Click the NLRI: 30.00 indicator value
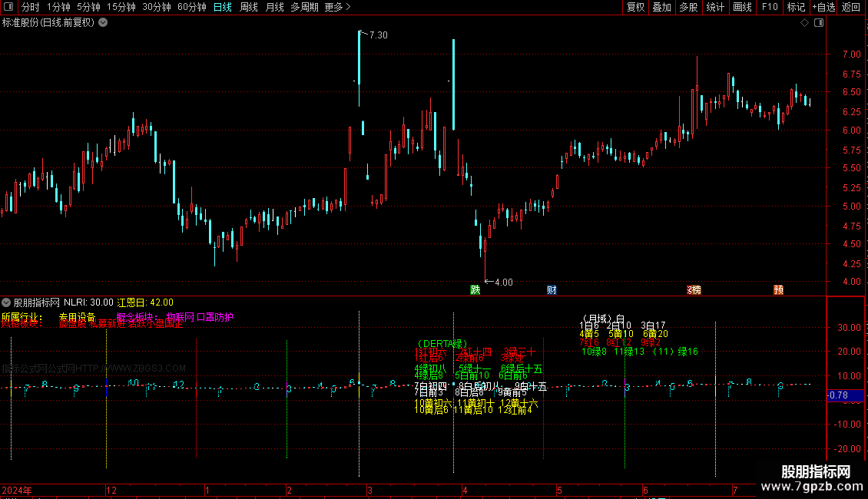This screenshot has height=499, width=868. click(x=88, y=302)
